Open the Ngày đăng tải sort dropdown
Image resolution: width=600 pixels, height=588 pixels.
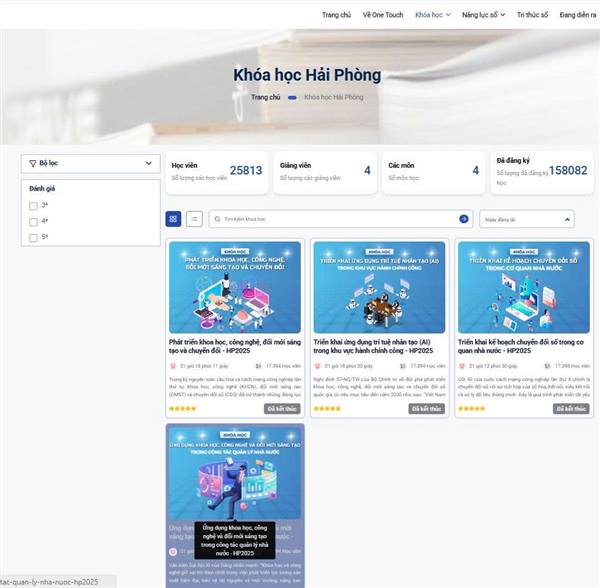point(527,219)
